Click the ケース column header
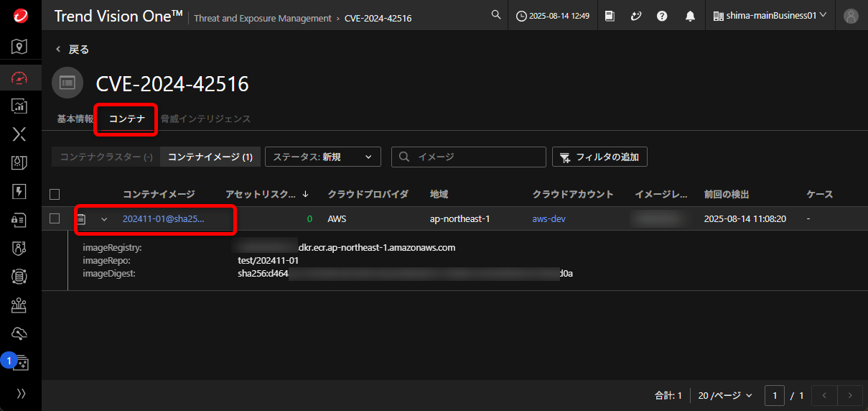The width and height of the screenshot is (868, 411). point(820,194)
